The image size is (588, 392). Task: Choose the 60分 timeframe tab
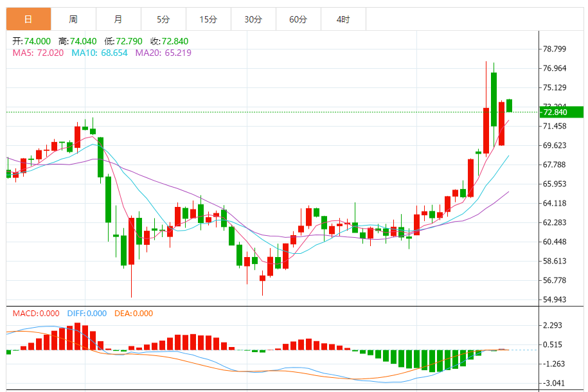click(299, 19)
